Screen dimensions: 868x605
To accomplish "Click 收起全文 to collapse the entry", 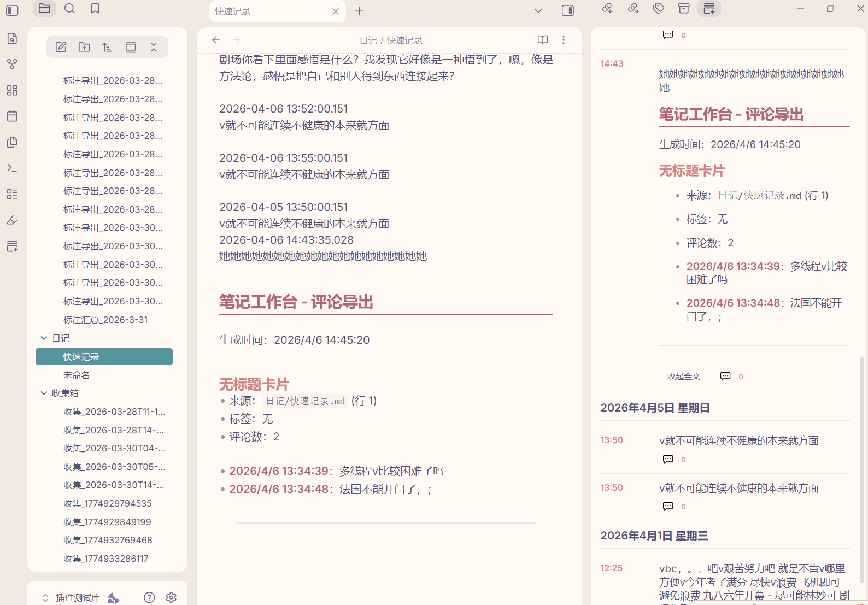I will pyautogui.click(x=684, y=377).
